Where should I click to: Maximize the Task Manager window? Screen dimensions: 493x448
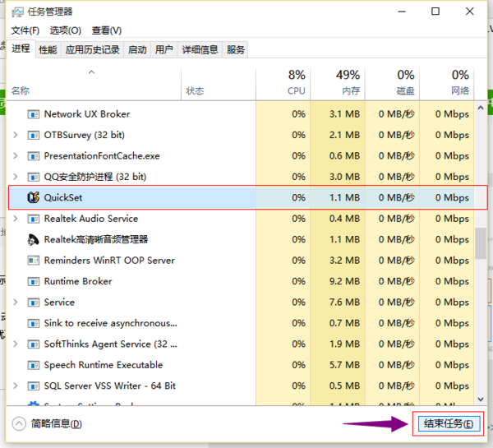[435, 12]
